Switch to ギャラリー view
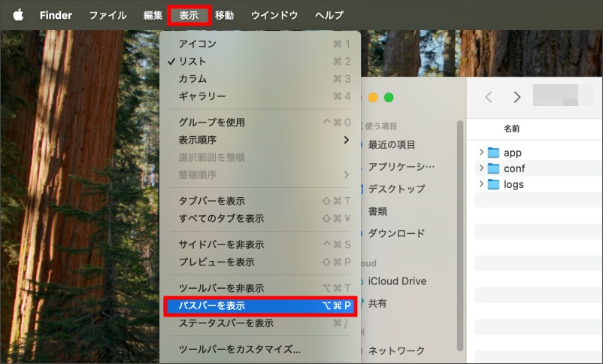The image size is (603, 364). [x=260, y=96]
